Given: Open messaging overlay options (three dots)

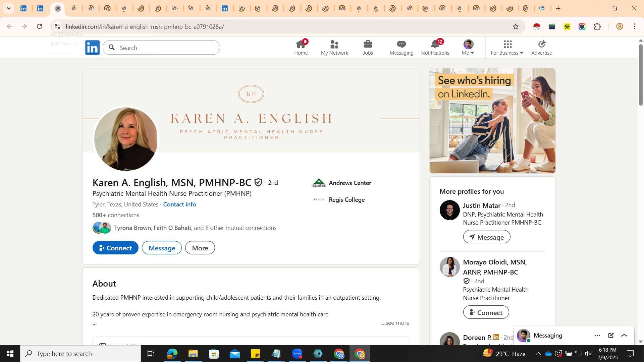Looking at the screenshot, I should point(597,336).
